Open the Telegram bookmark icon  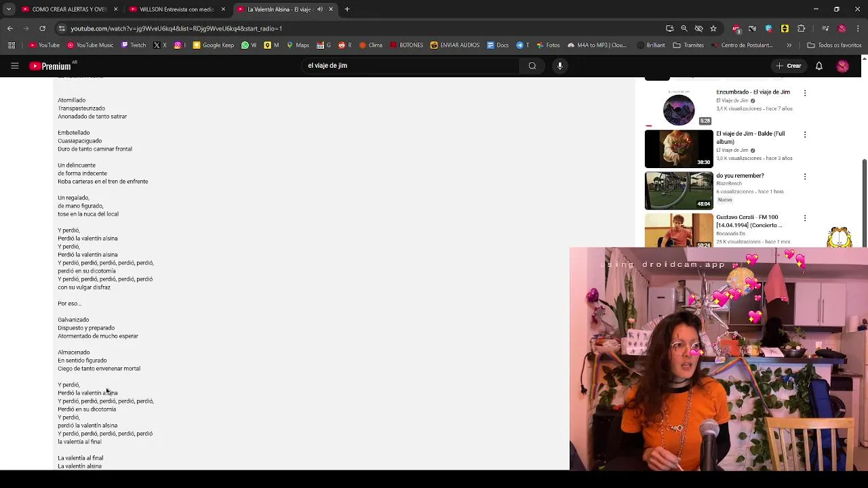pyautogui.click(x=523, y=45)
